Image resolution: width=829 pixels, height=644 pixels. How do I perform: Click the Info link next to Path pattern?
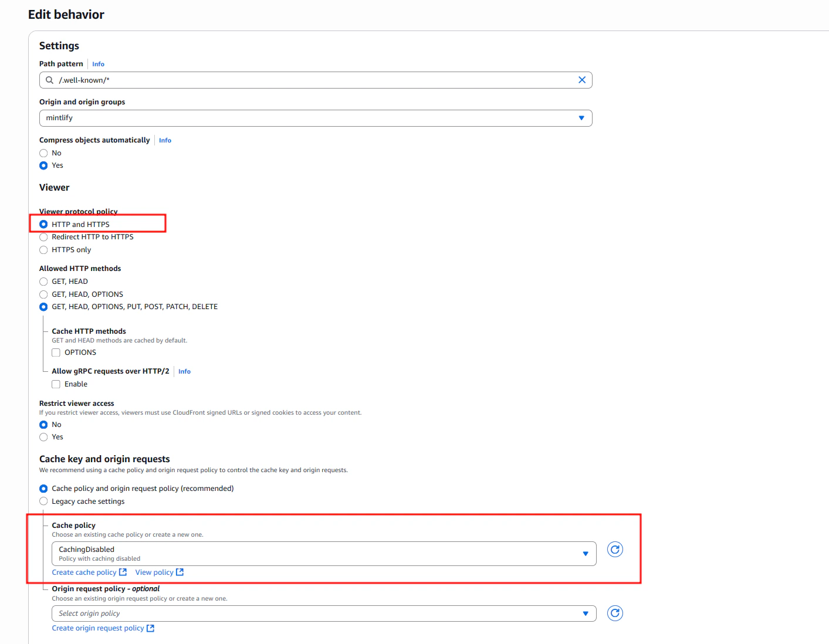[x=98, y=64]
